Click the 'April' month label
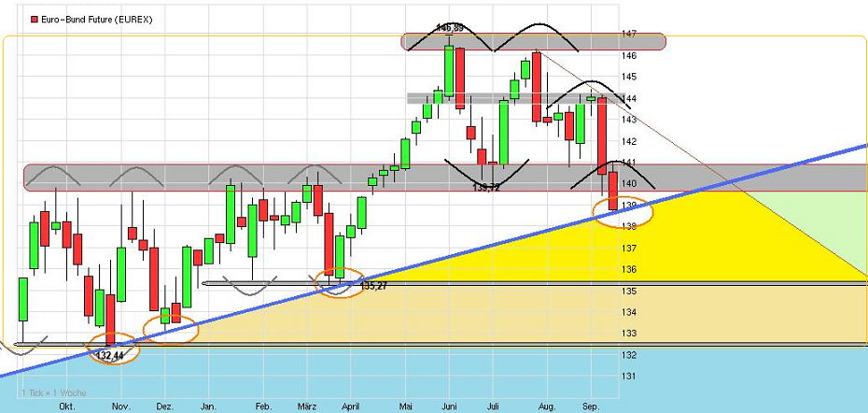 coord(350,406)
